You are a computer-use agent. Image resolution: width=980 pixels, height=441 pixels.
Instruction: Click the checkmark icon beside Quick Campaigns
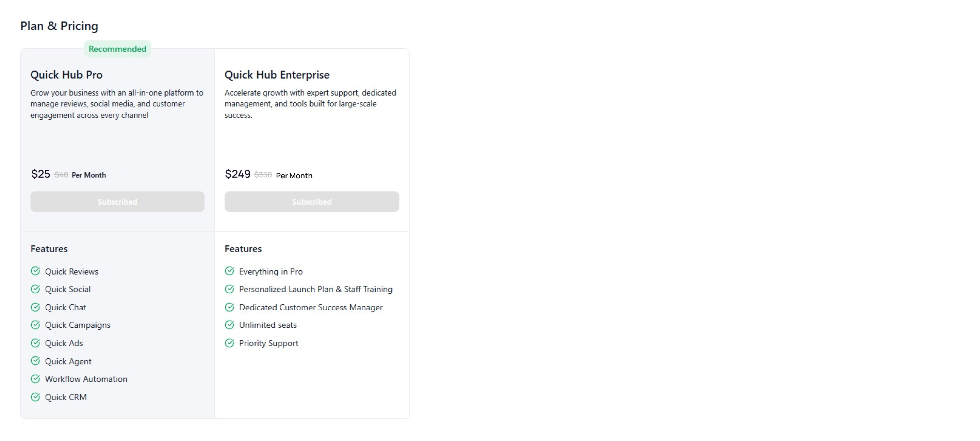[35, 325]
